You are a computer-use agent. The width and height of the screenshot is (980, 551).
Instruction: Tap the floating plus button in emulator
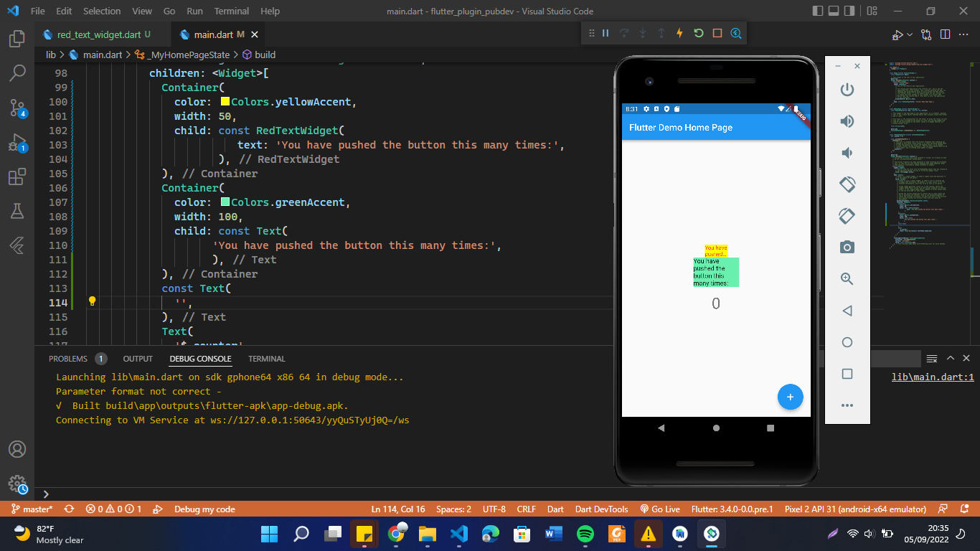click(x=790, y=397)
